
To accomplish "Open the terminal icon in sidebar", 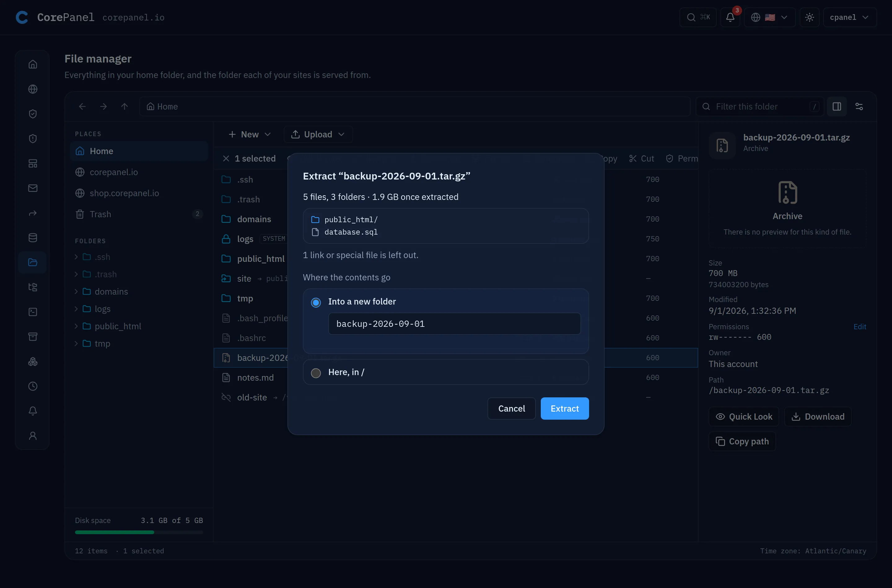I will (x=33, y=312).
